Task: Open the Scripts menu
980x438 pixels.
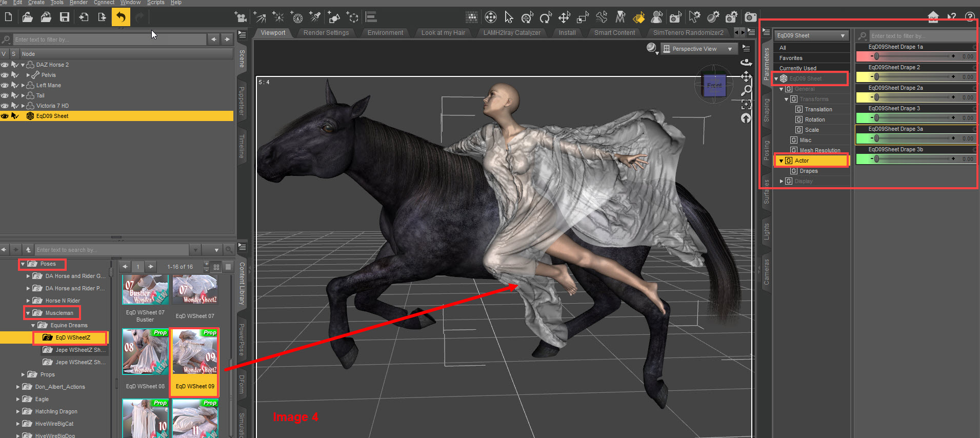Action: click(x=155, y=3)
